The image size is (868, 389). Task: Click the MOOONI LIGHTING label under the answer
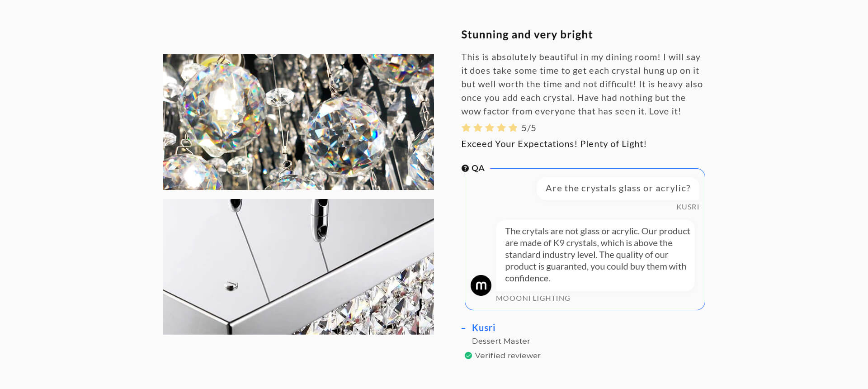pos(533,298)
